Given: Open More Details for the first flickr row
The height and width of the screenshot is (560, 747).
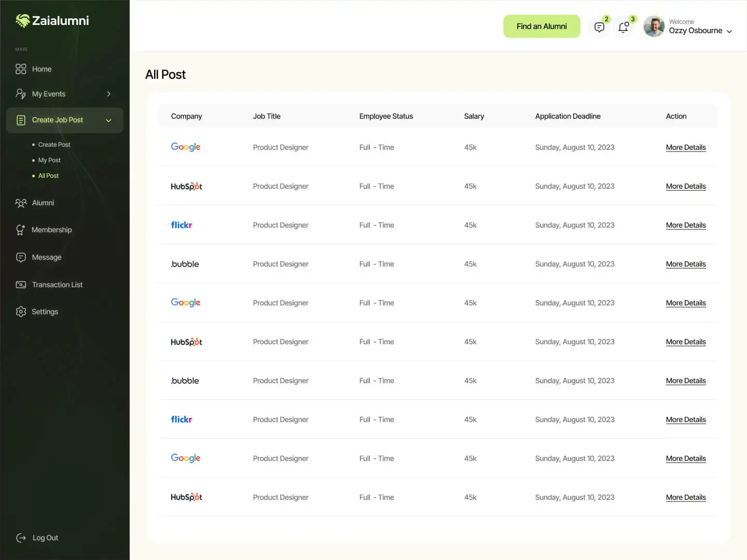Looking at the screenshot, I should [x=685, y=225].
